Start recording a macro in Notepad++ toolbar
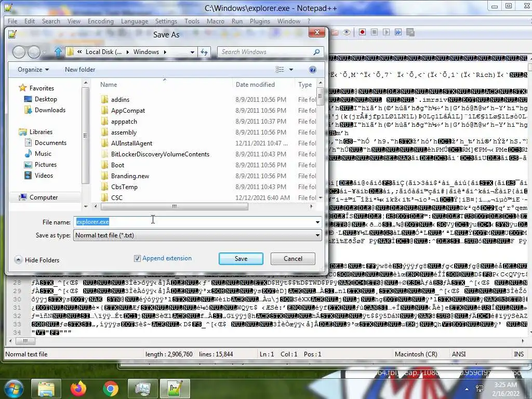Viewport: 532px width, 399px height. coord(362,32)
